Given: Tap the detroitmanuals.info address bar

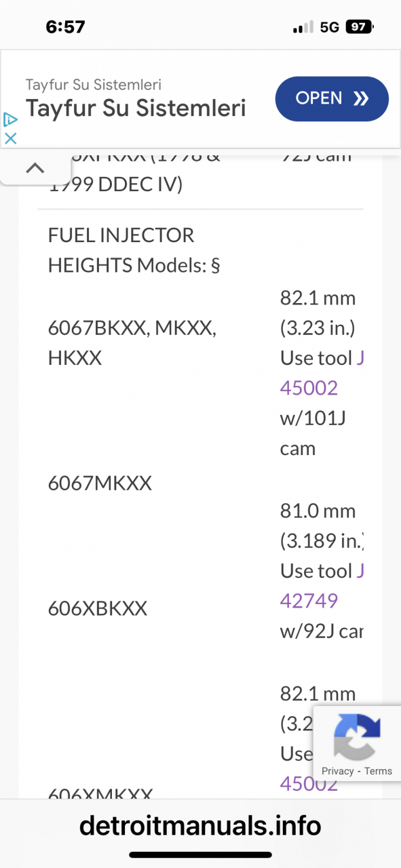Looking at the screenshot, I should [200, 825].
